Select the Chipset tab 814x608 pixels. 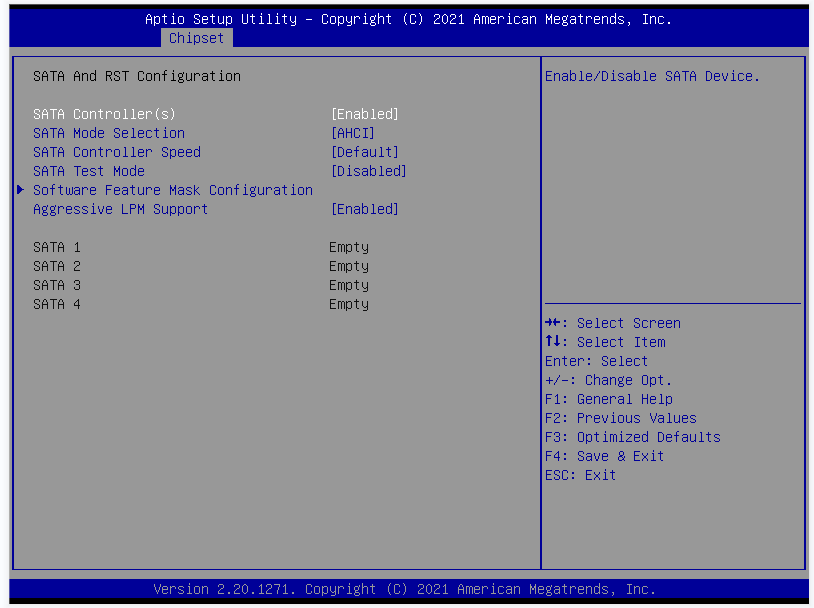click(x=197, y=38)
